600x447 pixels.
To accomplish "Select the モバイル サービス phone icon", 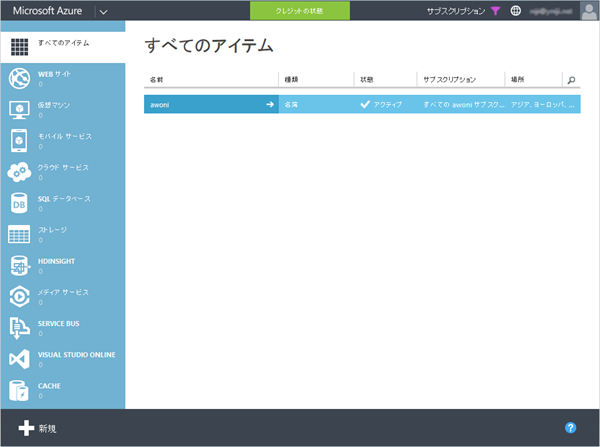I will [x=19, y=140].
